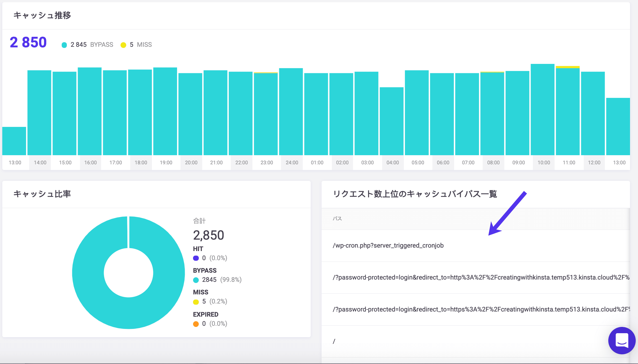
Task: Select the /wp-cron.php?server_triggered_cronjob path row
Action: (x=388, y=246)
